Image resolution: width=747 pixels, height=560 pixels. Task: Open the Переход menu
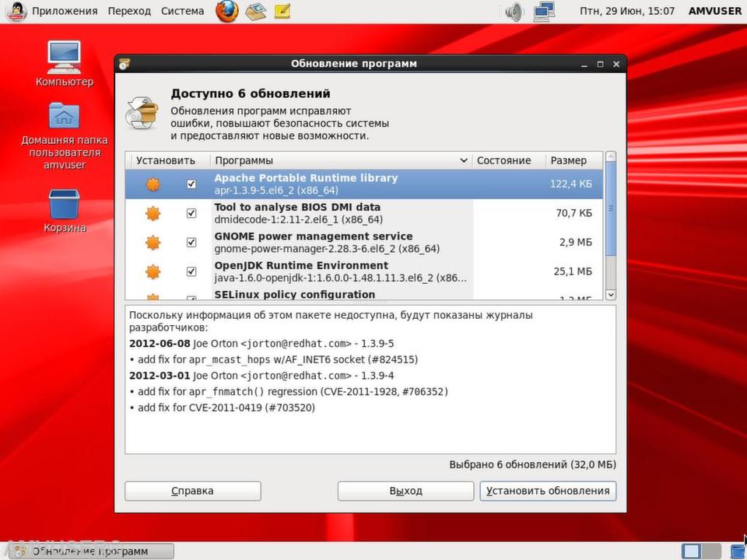click(129, 11)
